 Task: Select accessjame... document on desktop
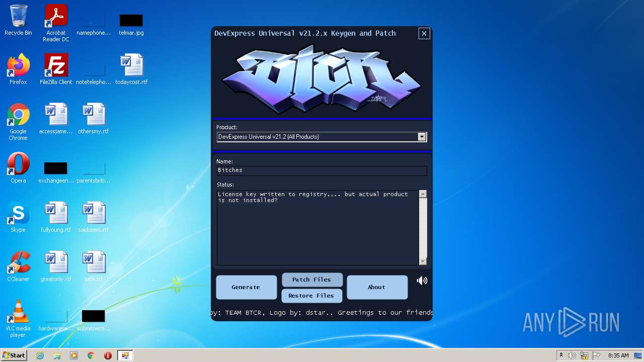click(56, 118)
